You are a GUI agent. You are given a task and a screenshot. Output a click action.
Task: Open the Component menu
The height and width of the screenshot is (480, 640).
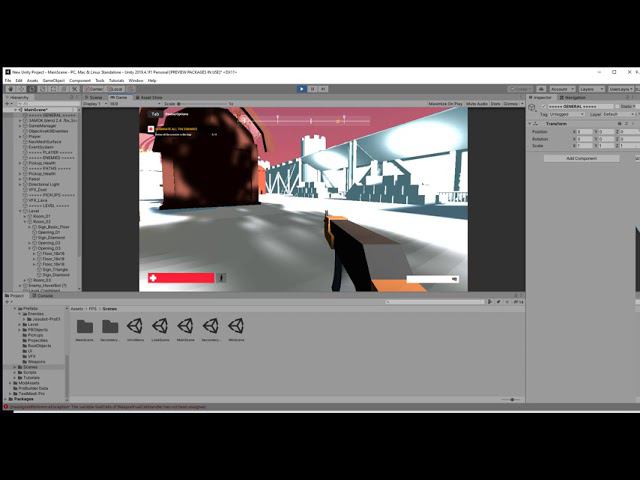point(80,80)
